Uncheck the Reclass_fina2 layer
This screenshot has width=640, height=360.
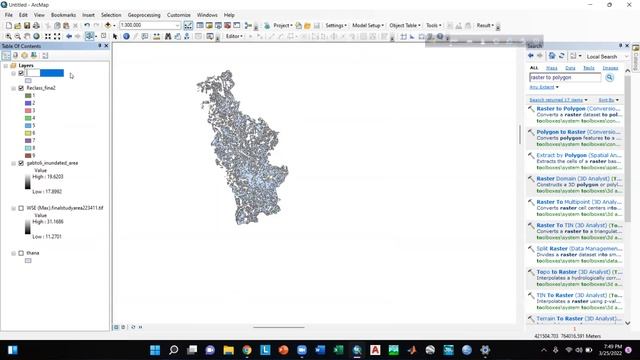(21, 88)
